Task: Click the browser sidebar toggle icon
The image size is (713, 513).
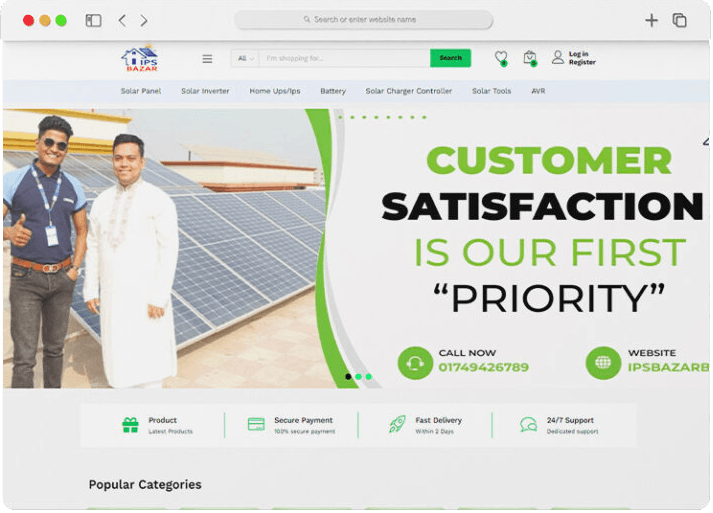Action: [x=93, y=20]
